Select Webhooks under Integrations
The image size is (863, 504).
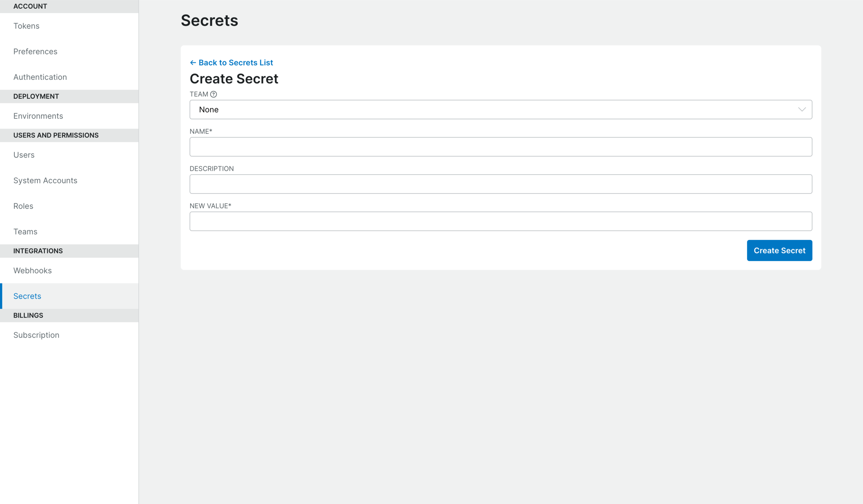(32, 270)
